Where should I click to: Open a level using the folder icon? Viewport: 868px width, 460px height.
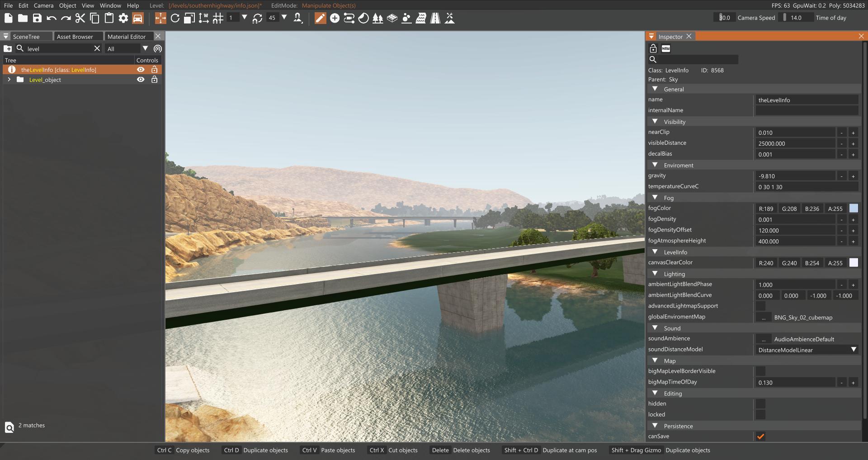[23, 18]
